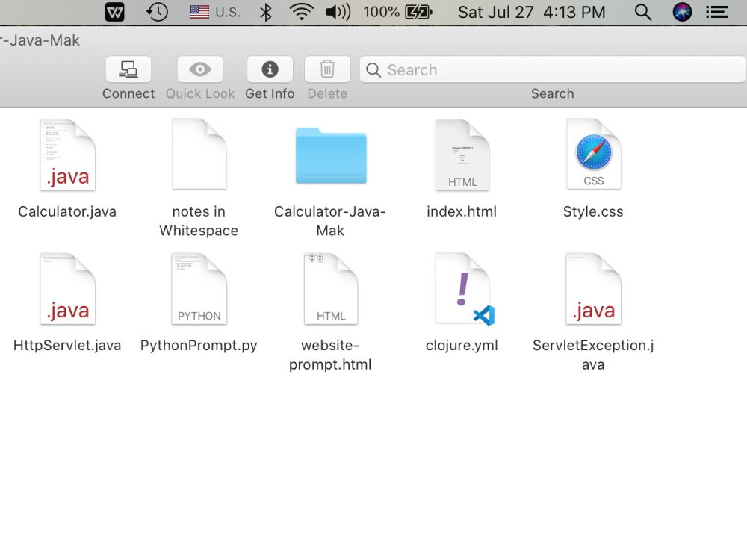
Task: Select the Calculator.java file icon
Action: tap(68, 155)
